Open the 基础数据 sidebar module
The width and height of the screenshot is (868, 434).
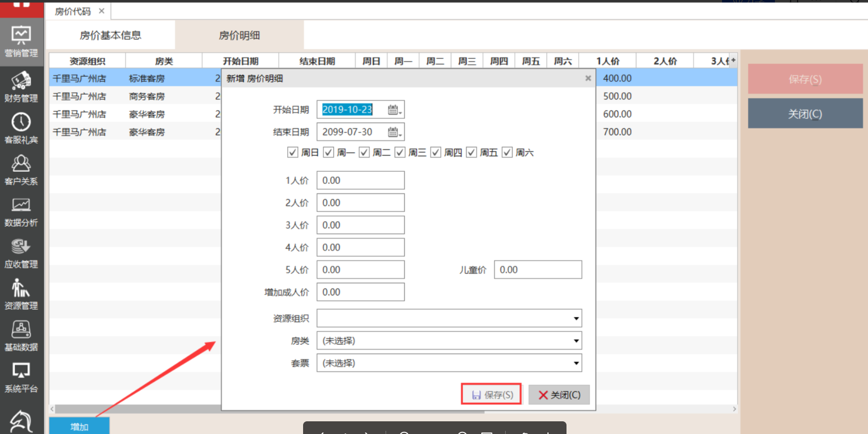[x=21, y=336]
